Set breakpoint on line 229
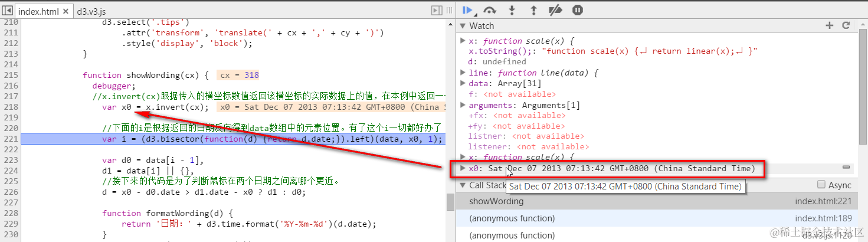Viewport: 868px width, 242px height. pyautogui.click(x=11, y=224)
